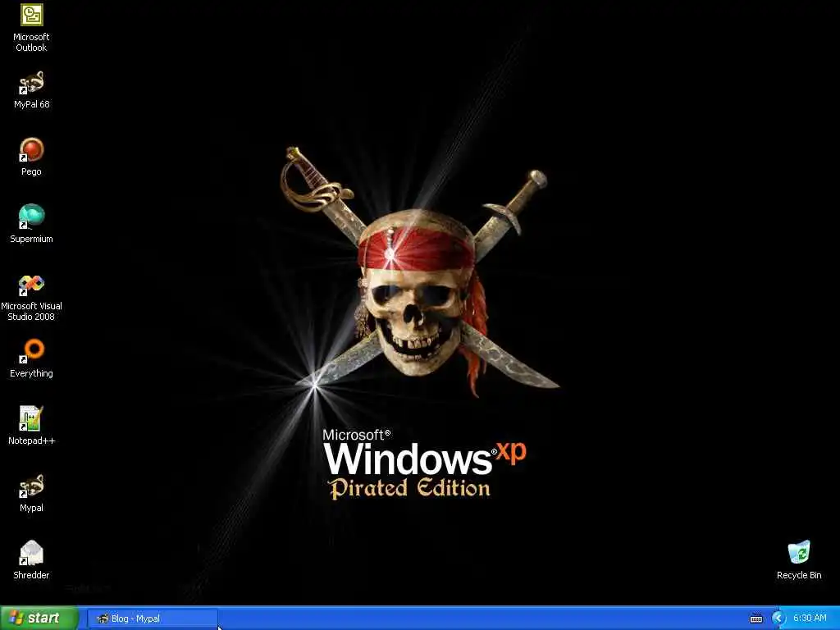The height and width of the screenshot is (630, 840).
Task: Click the 6:30 AM taskbar clock
Action: pyautogui.click(x=810, y=619)
